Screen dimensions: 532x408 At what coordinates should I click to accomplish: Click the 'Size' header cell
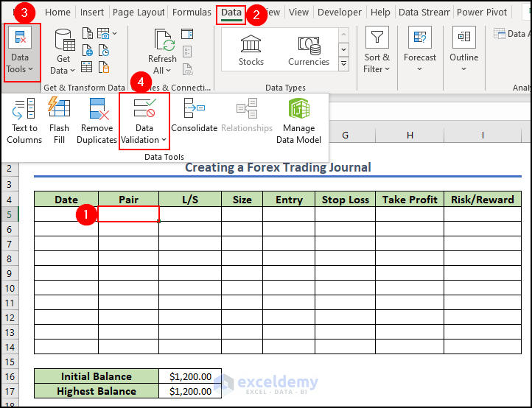tap(242, 199)
